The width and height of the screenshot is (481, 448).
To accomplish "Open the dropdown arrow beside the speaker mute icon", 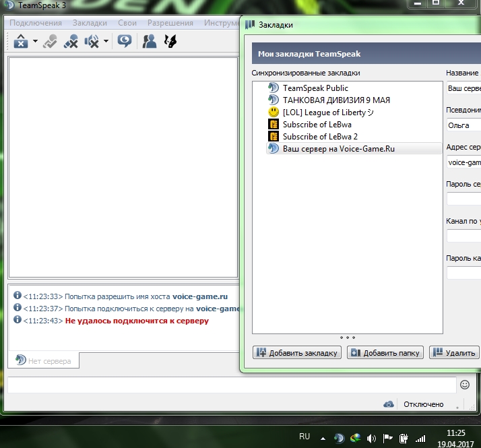I will point(106,41).
